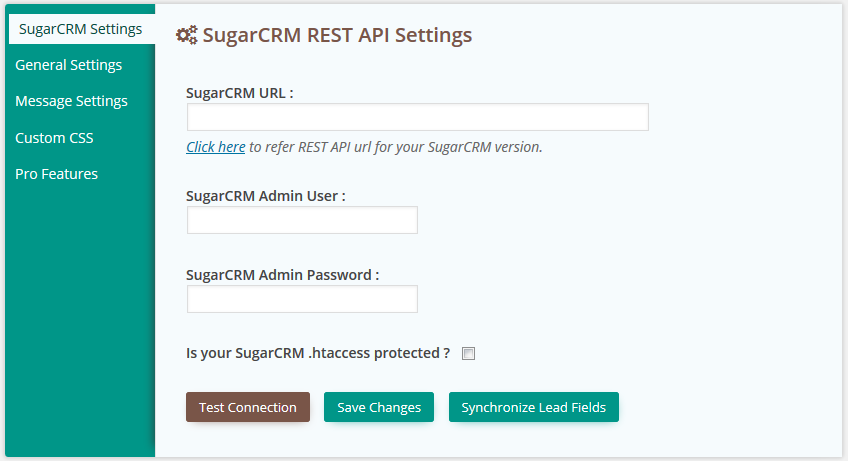
Task: Select the Custom CSS tab
Action: pos(54,138)
